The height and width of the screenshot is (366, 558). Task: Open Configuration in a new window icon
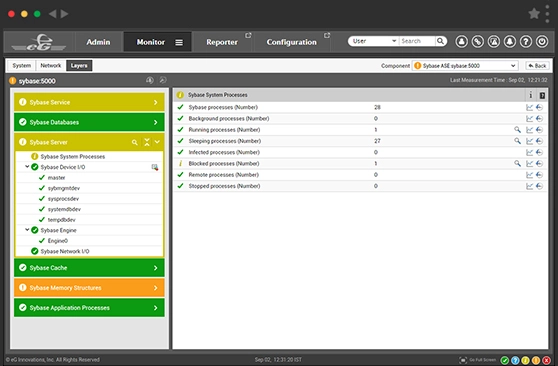coord(327,35)
